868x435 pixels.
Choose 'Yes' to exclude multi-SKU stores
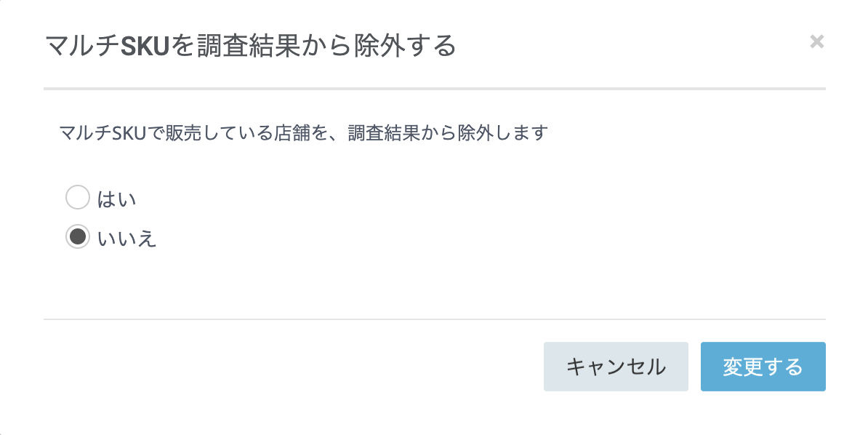click(77, 198)
